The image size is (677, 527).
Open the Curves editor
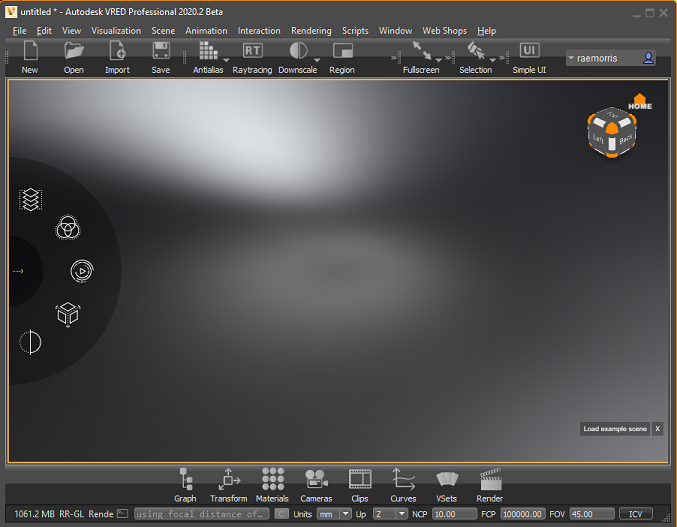point(404,485)
